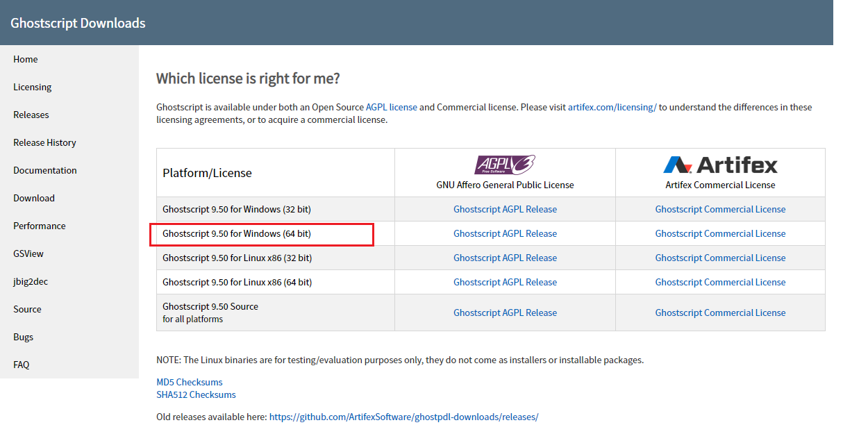Screen dimensions: 868x425
Task: Open Release History page
Action: (44, 142)
